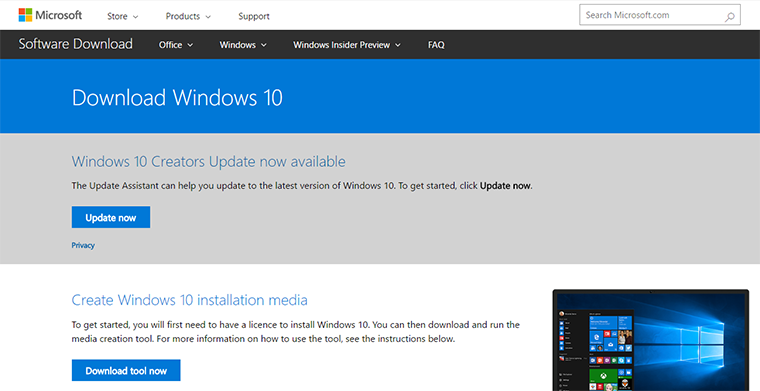Click the search magnifier icon

729,17
